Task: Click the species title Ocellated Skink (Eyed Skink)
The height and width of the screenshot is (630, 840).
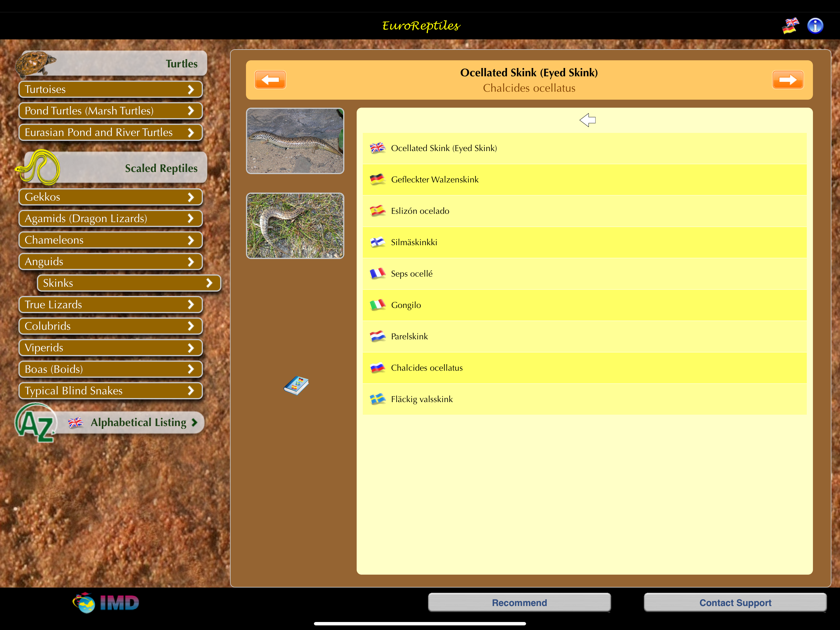Action: 529,73
